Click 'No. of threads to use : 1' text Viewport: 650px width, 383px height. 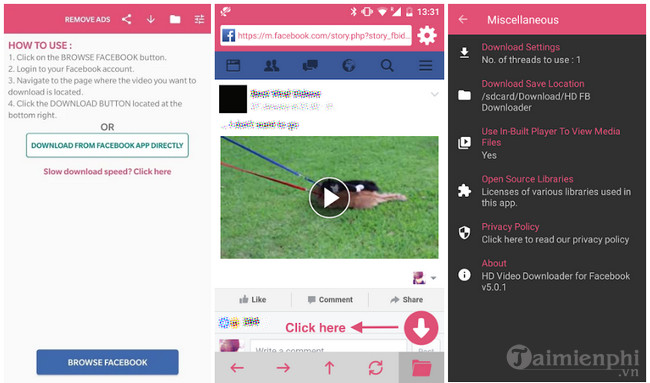(x=531, y=60)
